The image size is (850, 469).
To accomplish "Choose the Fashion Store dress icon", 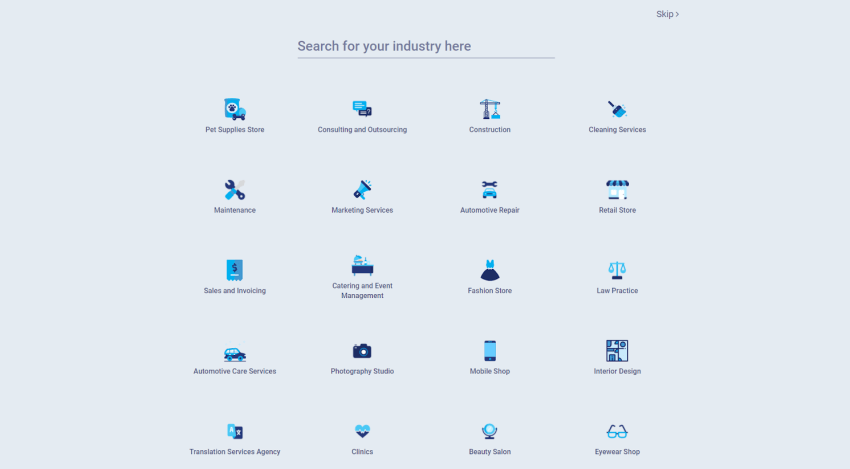I will [490, 270].
